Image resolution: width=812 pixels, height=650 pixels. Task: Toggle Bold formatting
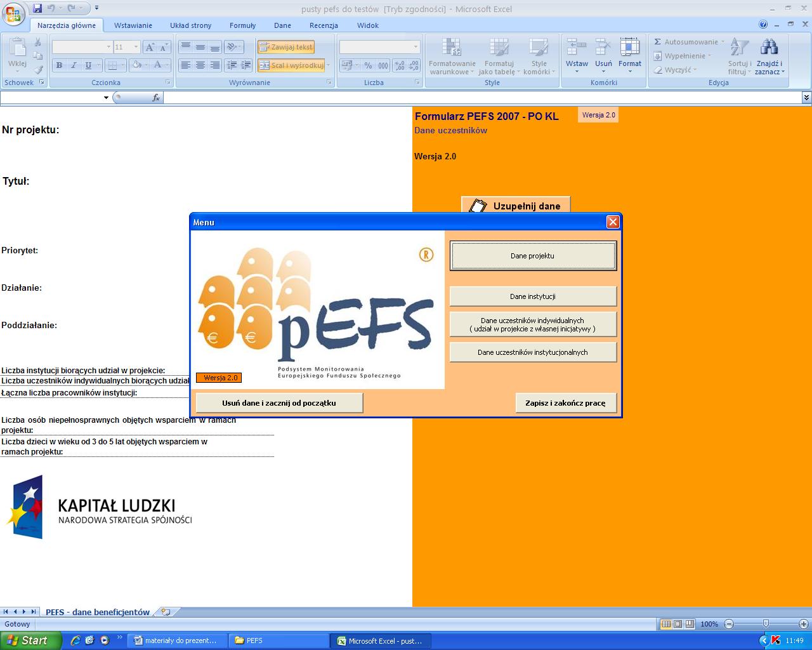pyautogui.click(x=59, y=65)
